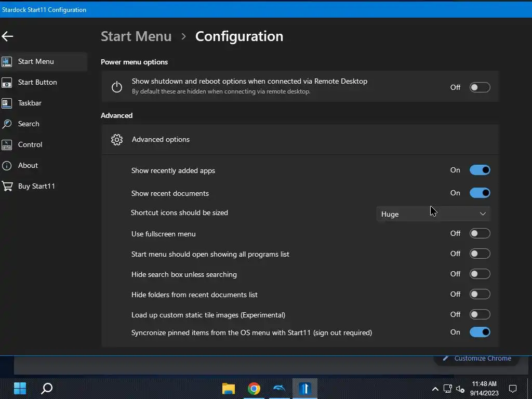Enable custom static tile images switch

pyautogui.click(x=480, y=314)
